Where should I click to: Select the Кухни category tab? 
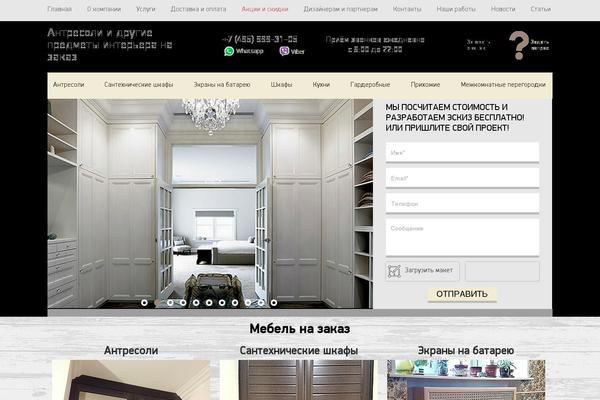(x=321, y=85)
